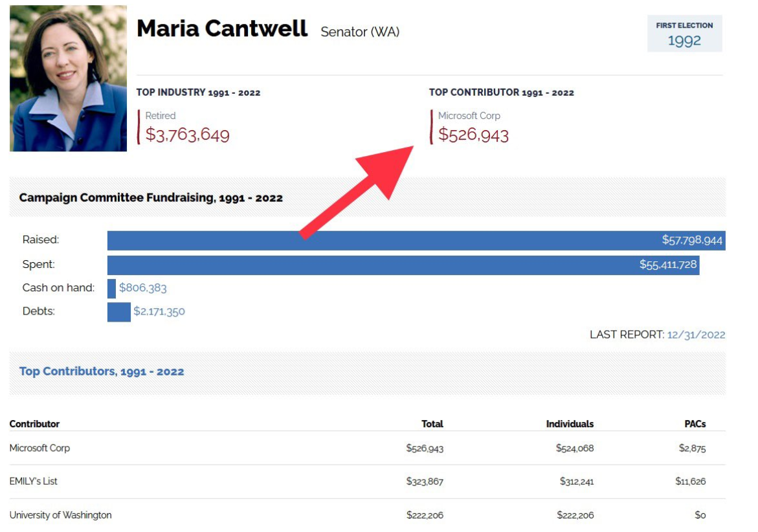This screenshot has height=532, width=758.
Task: Select University of Washington in the table
Action: tap(60, 515)
